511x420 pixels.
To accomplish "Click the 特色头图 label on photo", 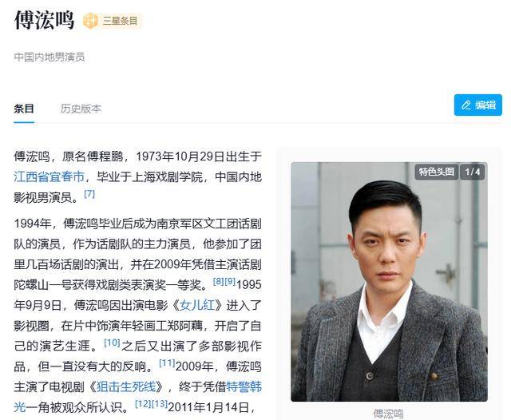I will [x=437, y=172].
